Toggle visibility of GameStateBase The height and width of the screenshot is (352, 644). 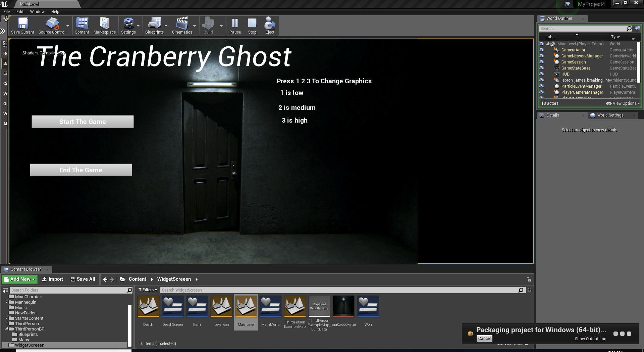click(541, 68)
